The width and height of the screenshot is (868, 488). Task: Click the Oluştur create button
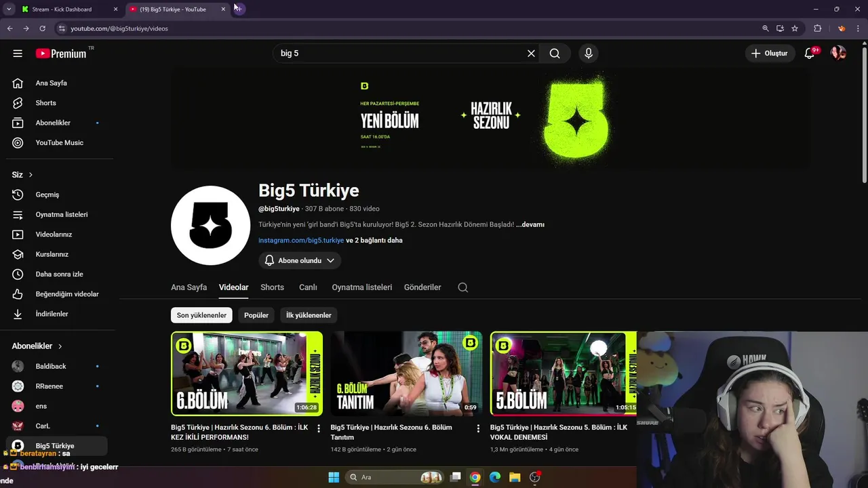(x=770, y=54)
